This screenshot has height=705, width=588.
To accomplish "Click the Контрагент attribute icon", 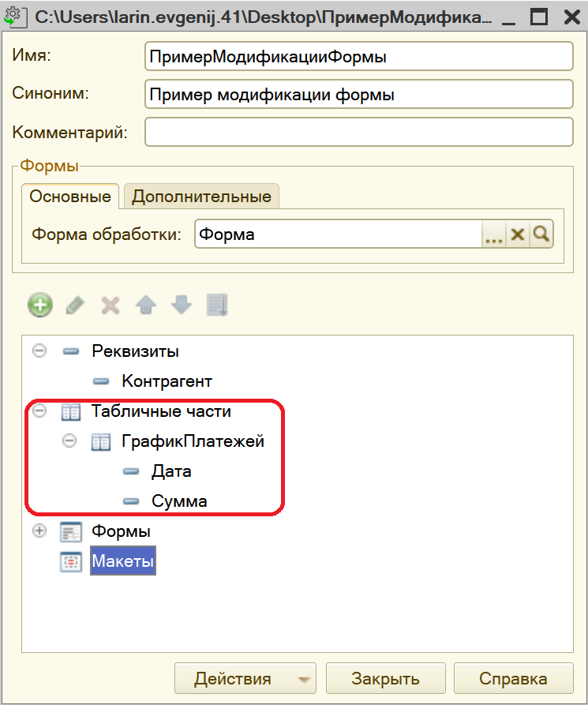I will (x=101, y=381).
